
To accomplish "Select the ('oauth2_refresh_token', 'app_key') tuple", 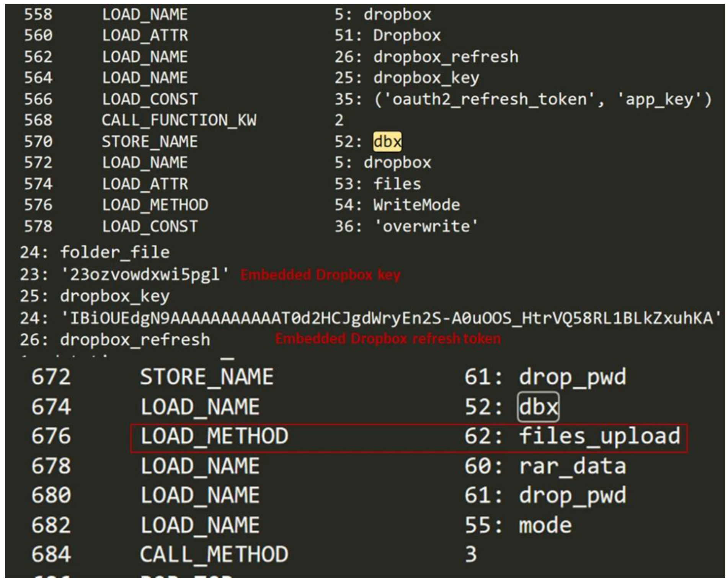I will coord(542,99).
